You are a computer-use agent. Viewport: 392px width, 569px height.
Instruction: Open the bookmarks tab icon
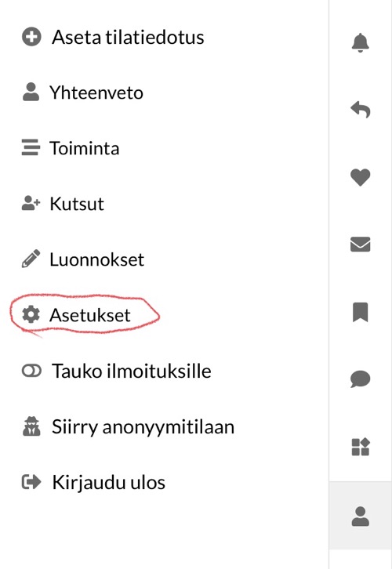click(360, 312)
